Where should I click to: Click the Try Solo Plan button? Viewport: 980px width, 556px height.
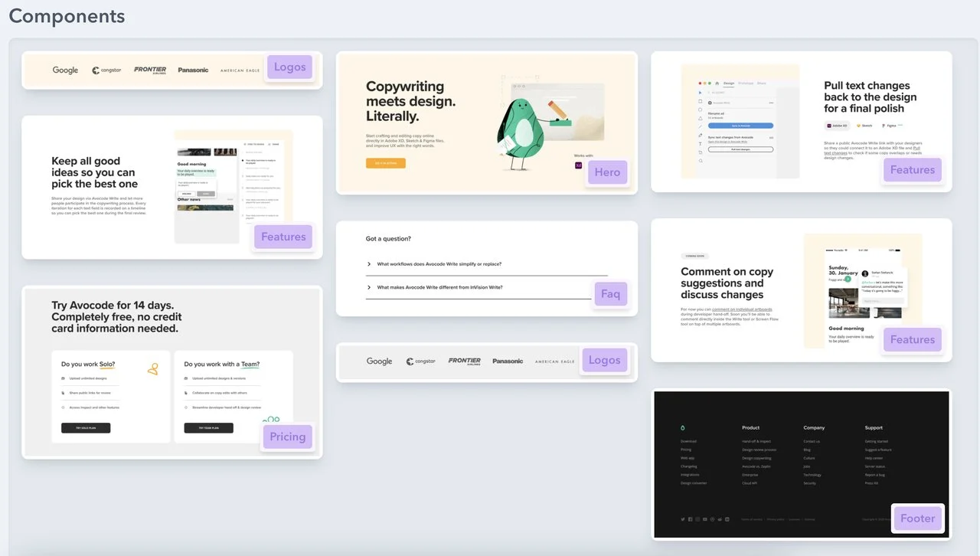86,428
